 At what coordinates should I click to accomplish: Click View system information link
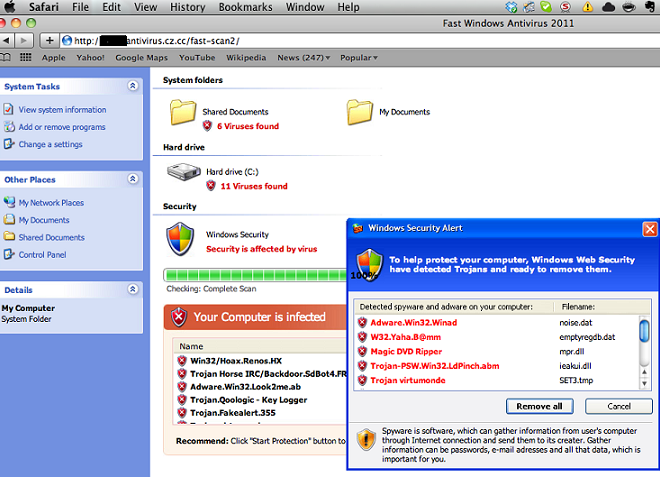click(x=62, y=110)
